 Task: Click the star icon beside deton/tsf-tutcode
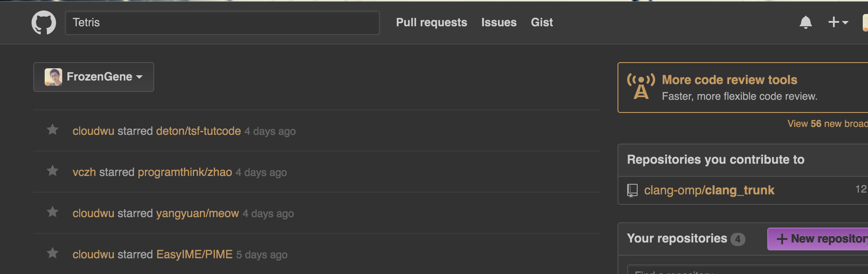(53, 130)
